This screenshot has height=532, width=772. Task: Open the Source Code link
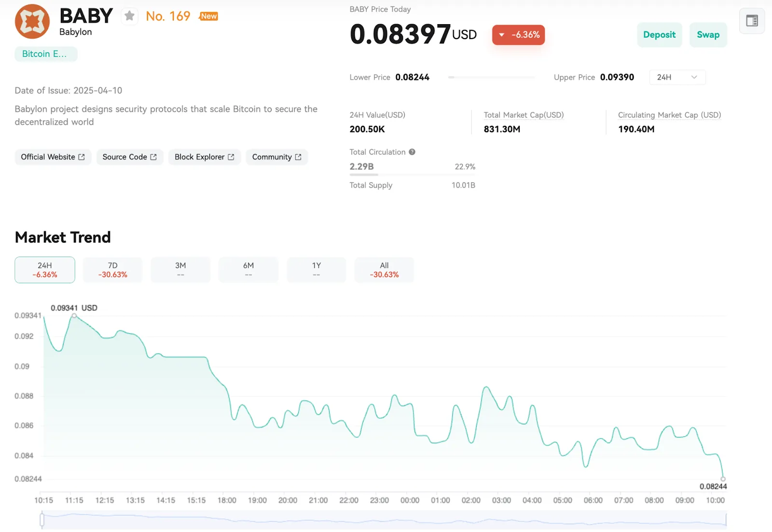point(130,157)
